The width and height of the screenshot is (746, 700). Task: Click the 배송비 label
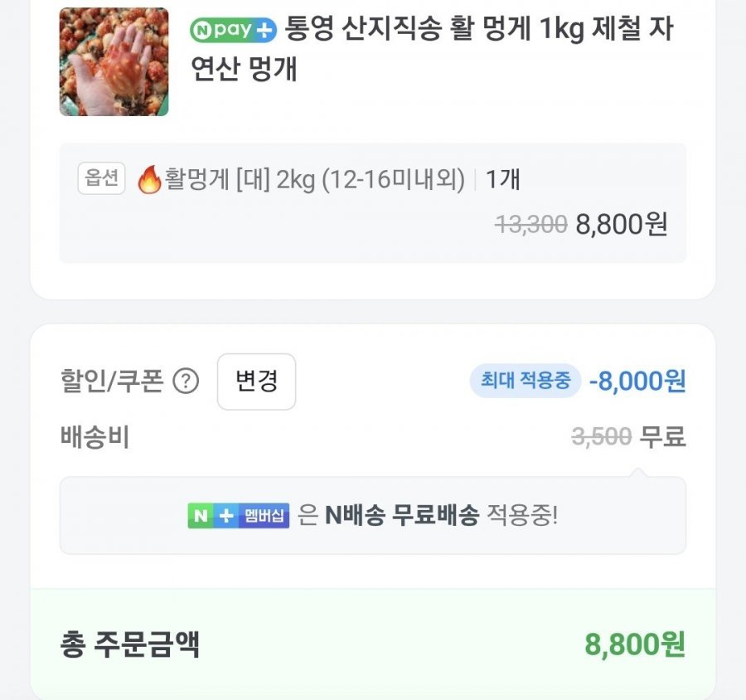click(x=94, y=436)
